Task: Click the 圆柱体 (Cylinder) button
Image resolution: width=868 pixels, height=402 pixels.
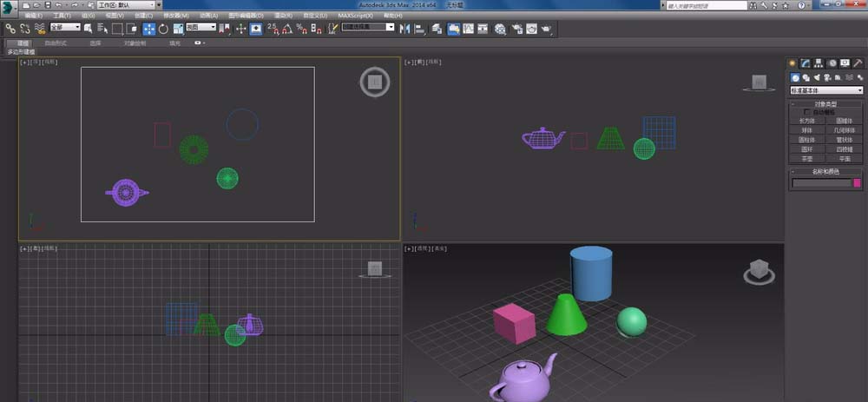Action: coord(807,139)
